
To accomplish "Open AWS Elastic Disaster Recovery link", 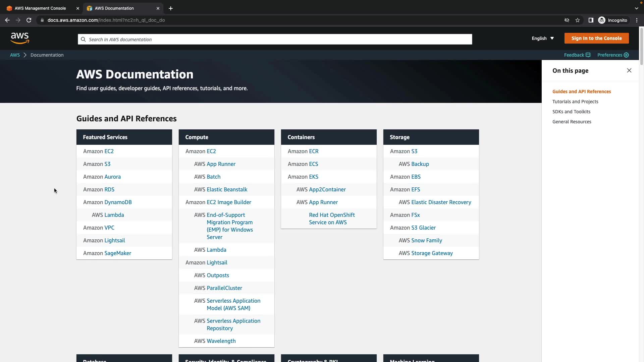I will (441, 202).
